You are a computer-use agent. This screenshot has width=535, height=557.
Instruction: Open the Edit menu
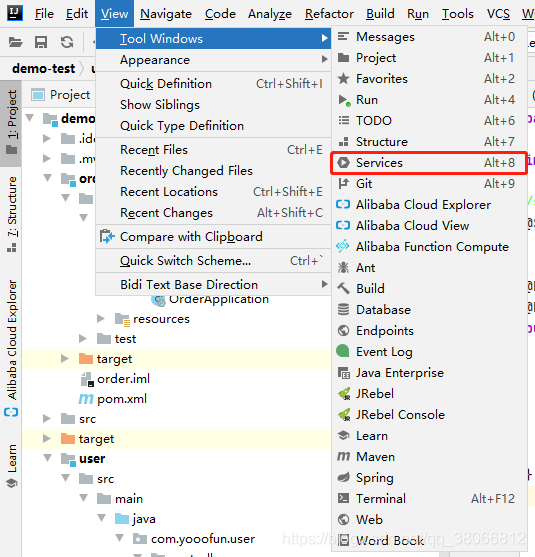pos(77,13)
